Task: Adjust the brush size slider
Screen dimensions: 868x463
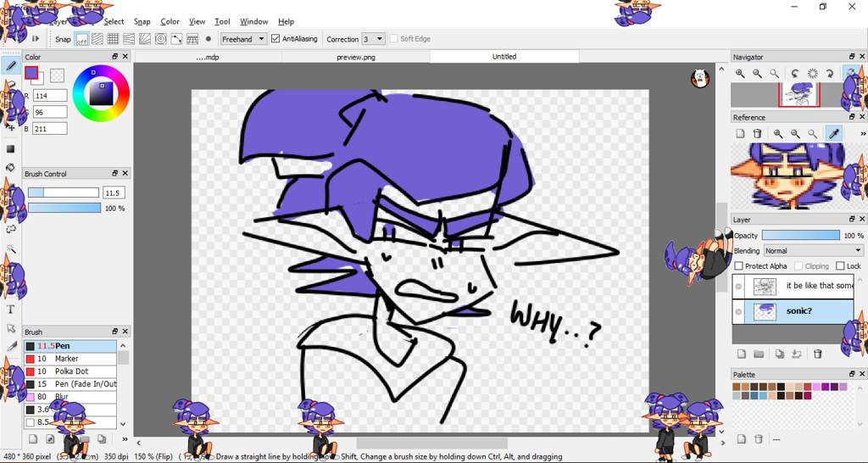Action: click(x=63, y=192)
